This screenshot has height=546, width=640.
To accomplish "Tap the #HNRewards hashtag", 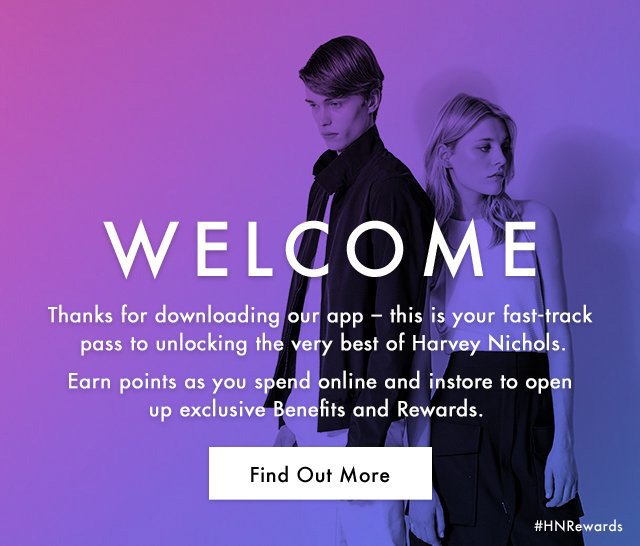I will pos(578,526).
